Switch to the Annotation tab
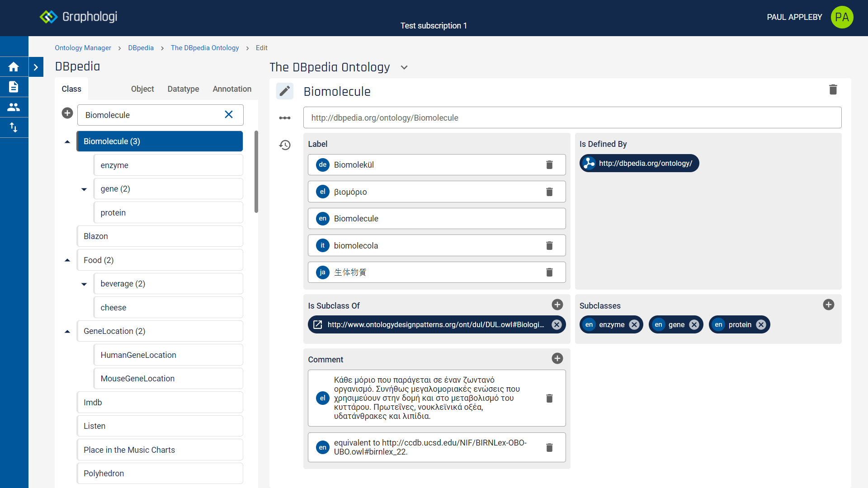The width and height of the screenshot is (868, 488). (x=232, y=89)
